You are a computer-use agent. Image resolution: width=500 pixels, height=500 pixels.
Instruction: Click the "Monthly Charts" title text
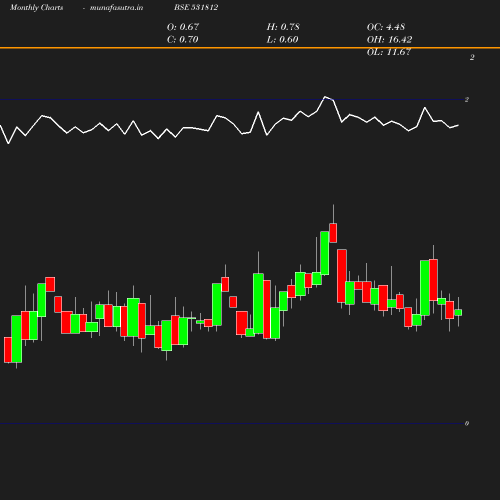click(36, 7)
